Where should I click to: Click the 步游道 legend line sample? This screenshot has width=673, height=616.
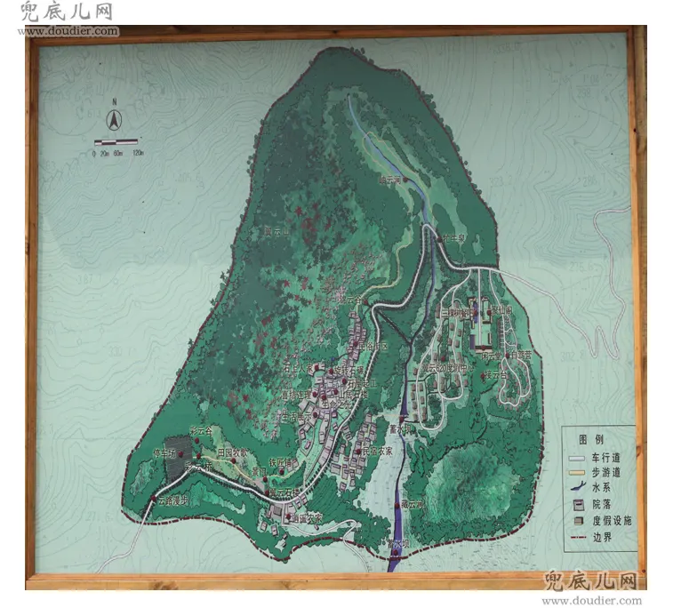[577, 473]
